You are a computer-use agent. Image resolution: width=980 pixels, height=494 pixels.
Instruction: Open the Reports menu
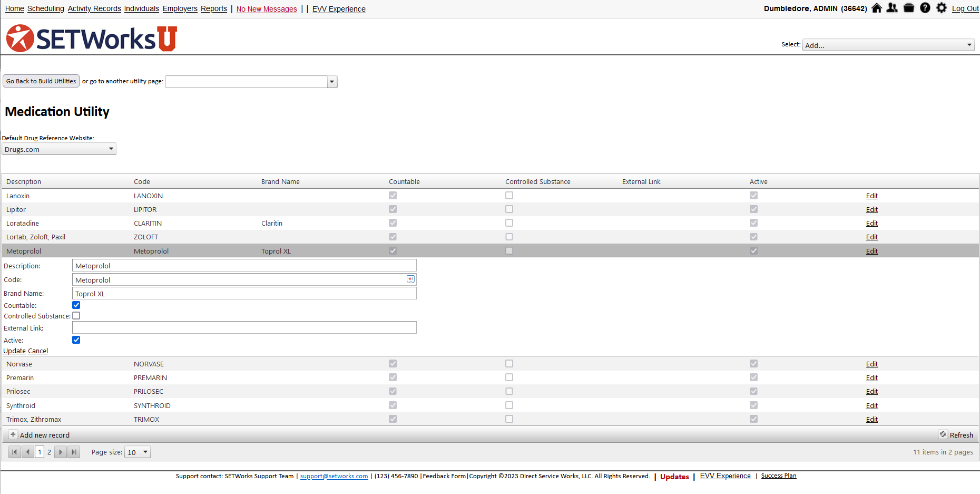214,9
